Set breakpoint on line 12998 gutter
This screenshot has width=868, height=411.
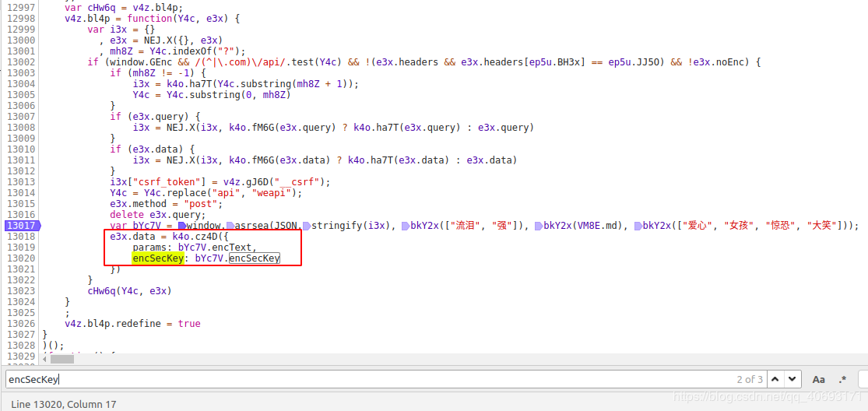[20, 18]
